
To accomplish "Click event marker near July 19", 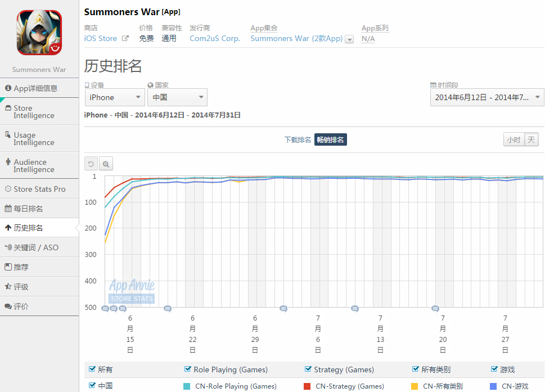I will point(435,308).
